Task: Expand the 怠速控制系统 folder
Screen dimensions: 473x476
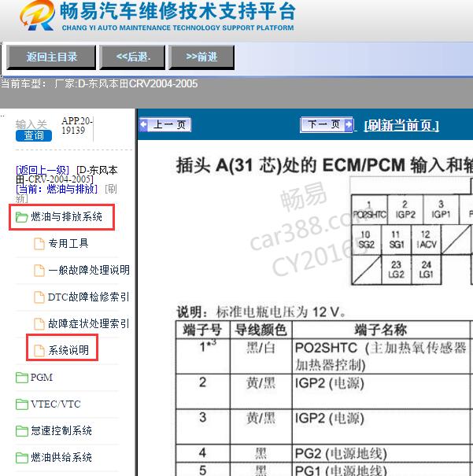Action: click(x=61, y=431)
